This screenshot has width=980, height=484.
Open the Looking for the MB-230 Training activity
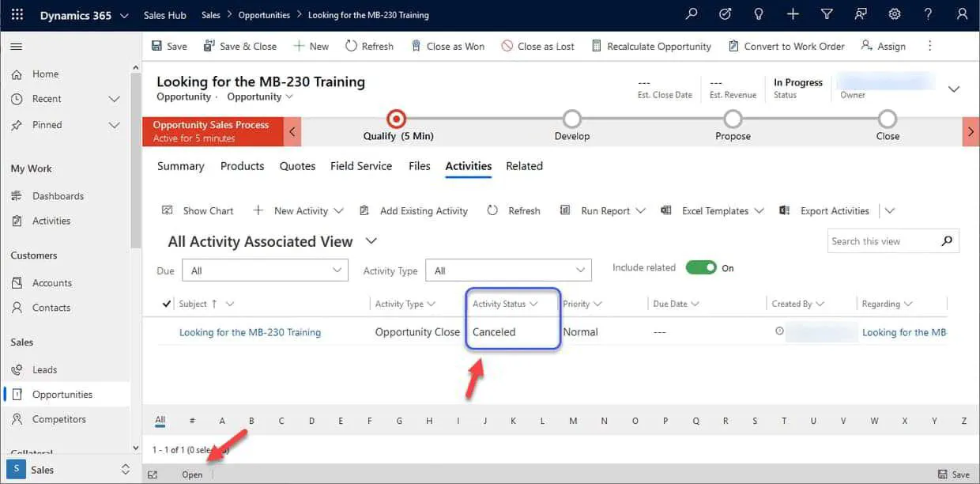click(x=250, y=332)
